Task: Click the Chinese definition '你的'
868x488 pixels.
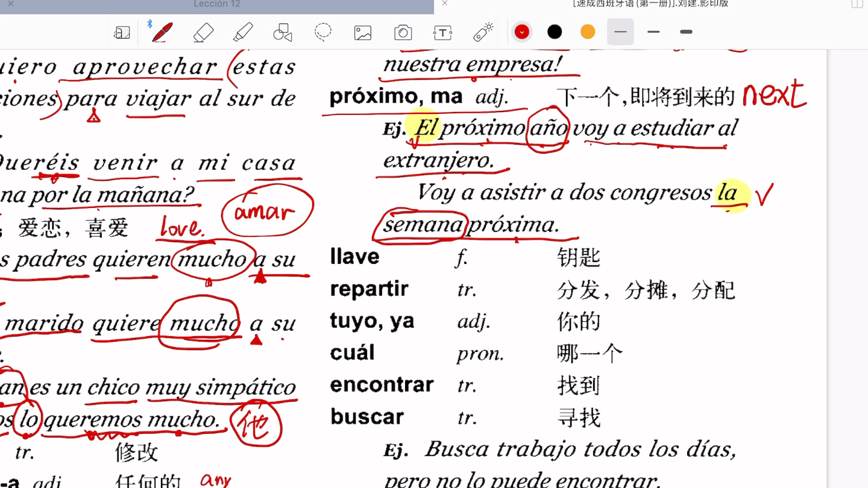Action: [x=579, y=322]
